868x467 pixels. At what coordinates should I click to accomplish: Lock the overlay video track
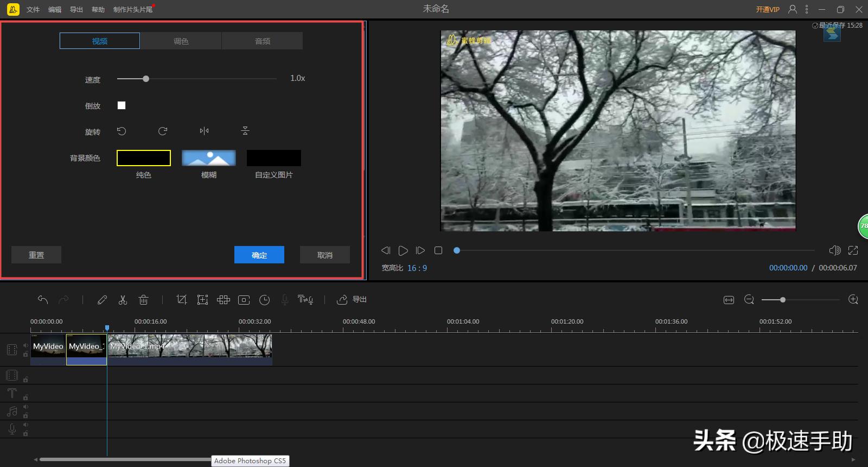[x=25, y=379]
